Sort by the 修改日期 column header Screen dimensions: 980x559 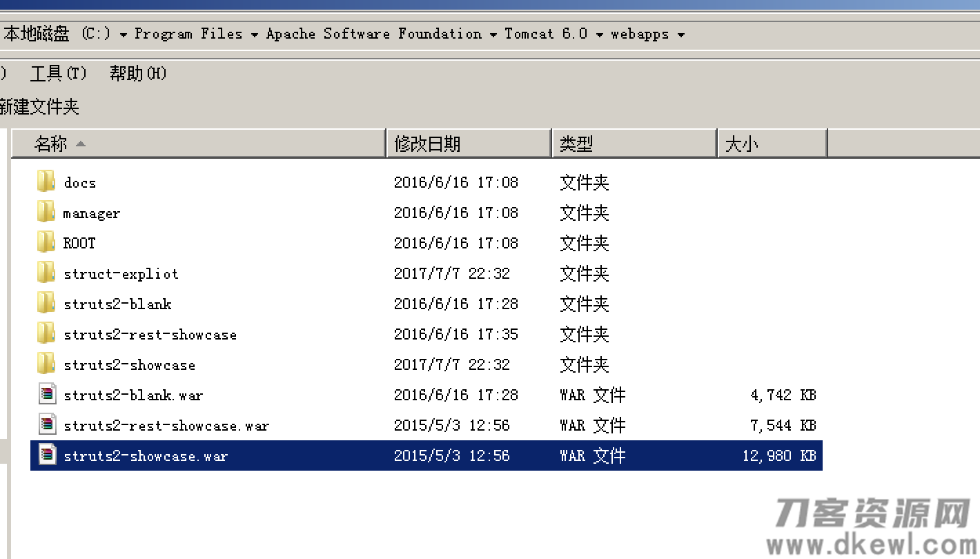[469, 144]
